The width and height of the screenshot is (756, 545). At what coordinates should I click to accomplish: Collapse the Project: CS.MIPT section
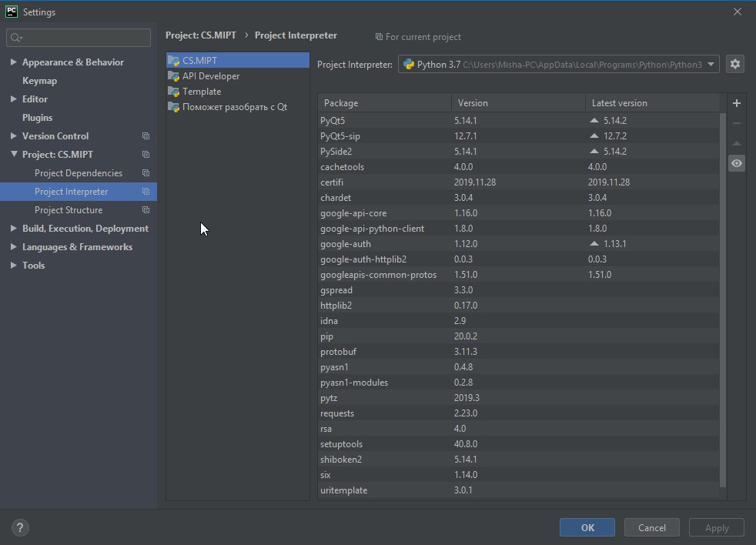pos(14,154)
